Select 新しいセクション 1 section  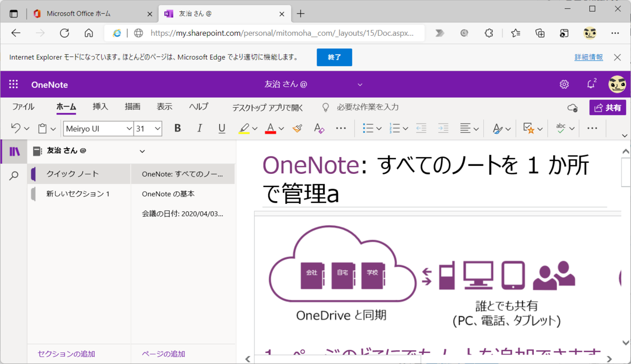coord(79,194)
